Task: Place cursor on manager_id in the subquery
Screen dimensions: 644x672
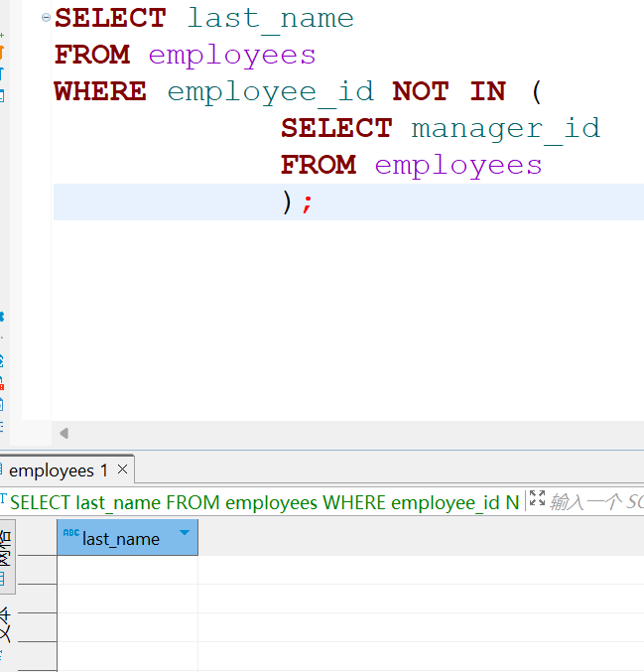Action: pyautogui.click(x=505, y=128)
